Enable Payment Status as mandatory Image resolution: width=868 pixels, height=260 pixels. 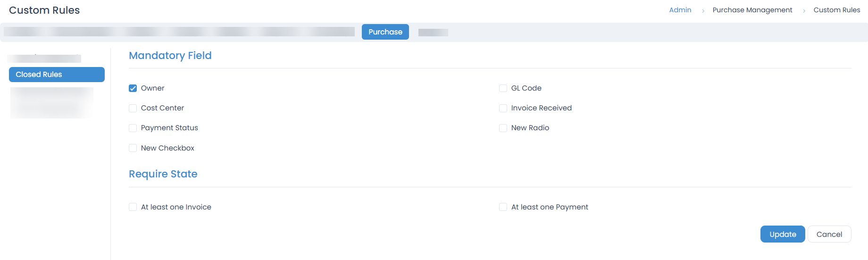[133, 128]
